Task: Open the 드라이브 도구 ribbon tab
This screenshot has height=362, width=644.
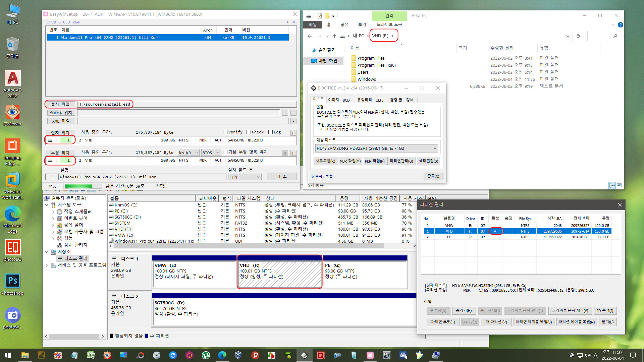Action: 389,24
